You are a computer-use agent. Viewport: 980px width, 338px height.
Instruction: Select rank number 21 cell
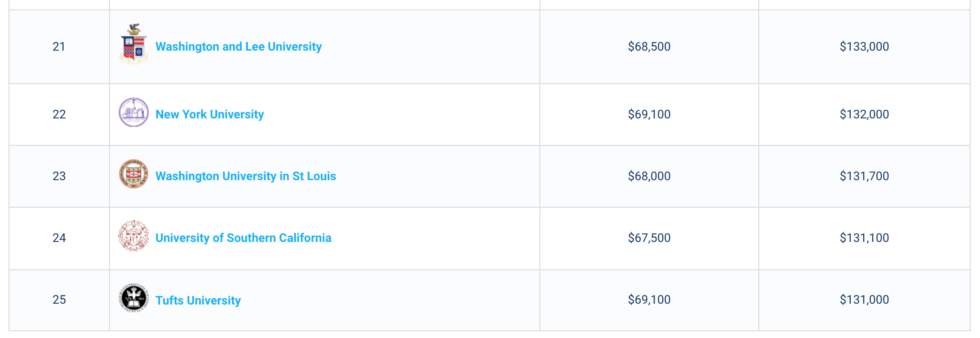59,47
